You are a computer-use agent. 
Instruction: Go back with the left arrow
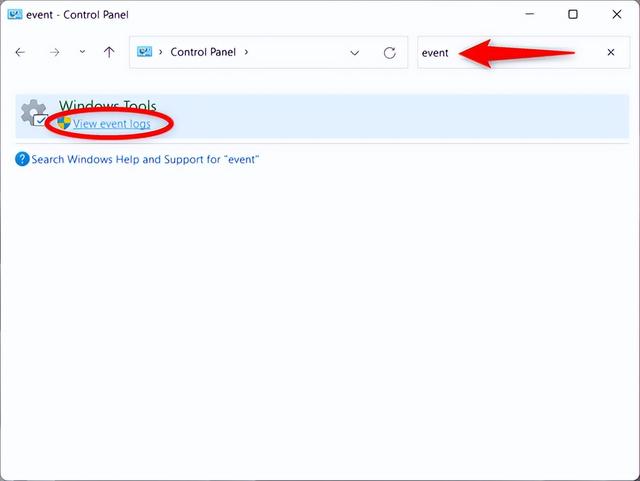coord(20,52)
